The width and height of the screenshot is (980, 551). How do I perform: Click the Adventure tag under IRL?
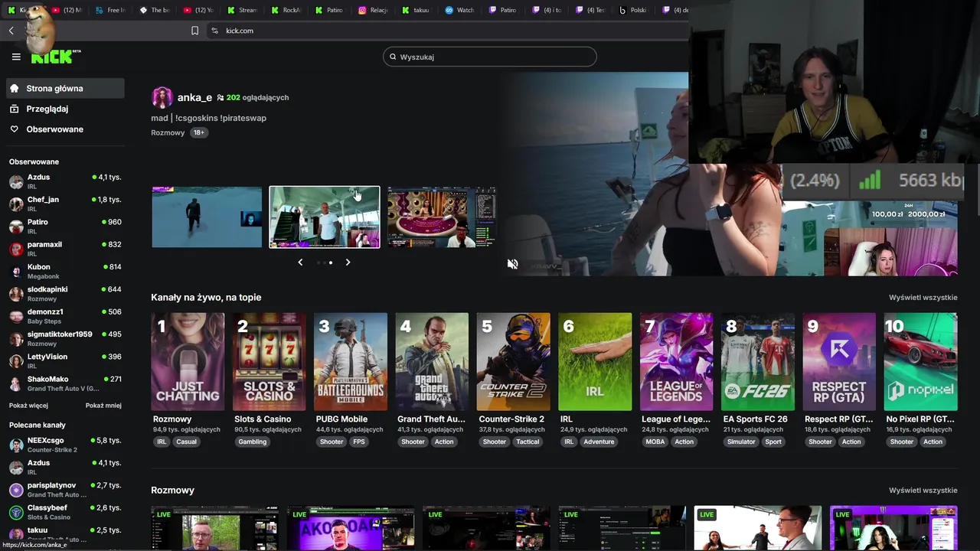point(599,442)
